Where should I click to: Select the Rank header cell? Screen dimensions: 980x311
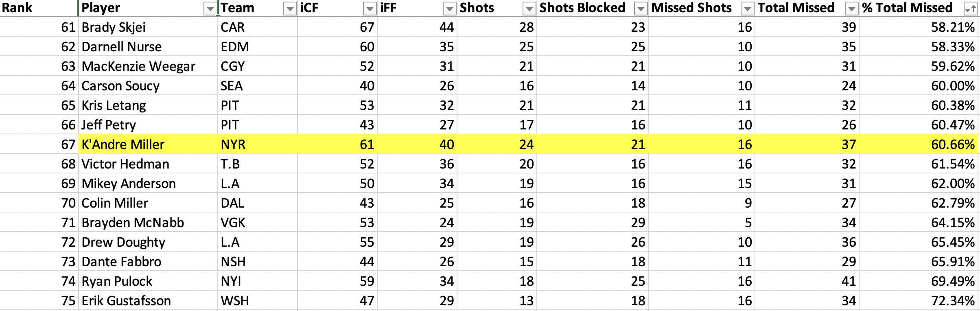(39, 8)
